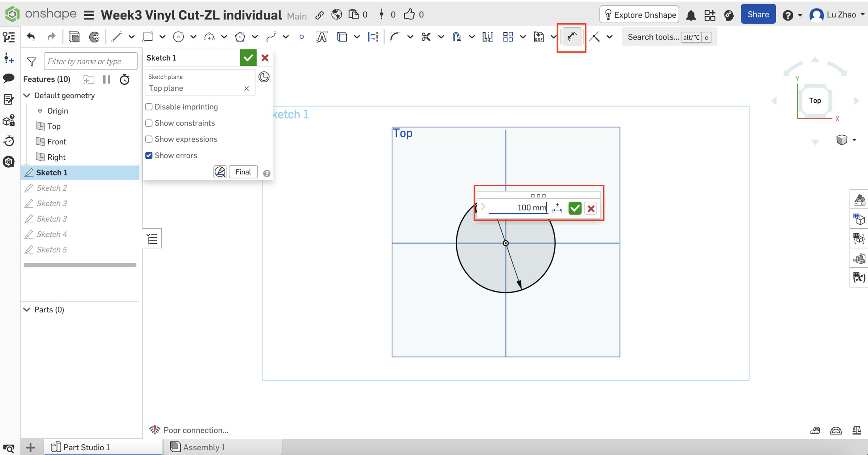
Task: Collapse the Default geometry tree
Action: pyautogui.click(x=27, y=95)
